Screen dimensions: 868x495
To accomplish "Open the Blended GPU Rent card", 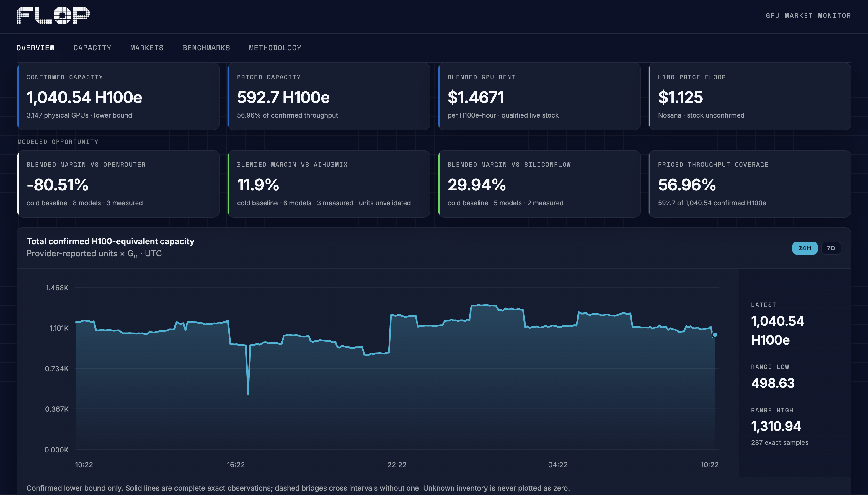I will 539,96.
